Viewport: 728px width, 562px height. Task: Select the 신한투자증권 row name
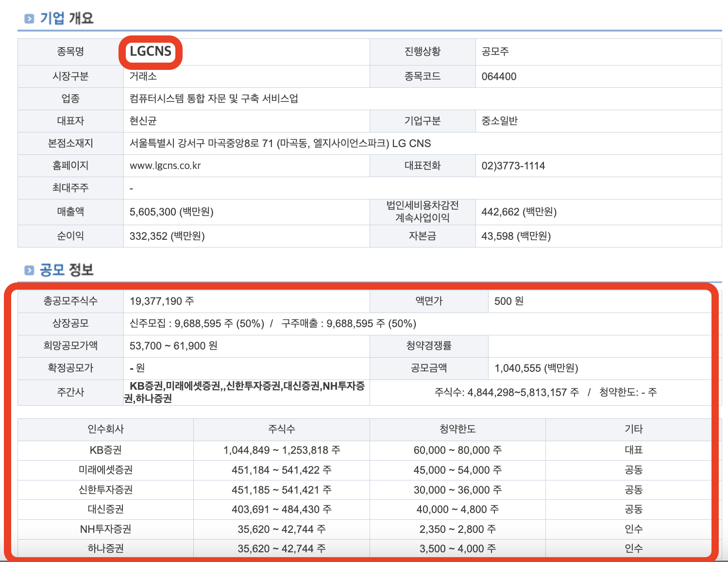pos(105,490)
